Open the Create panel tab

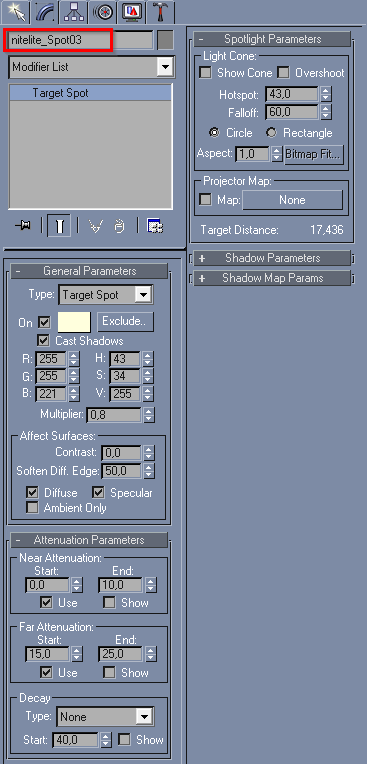(15, 12)
